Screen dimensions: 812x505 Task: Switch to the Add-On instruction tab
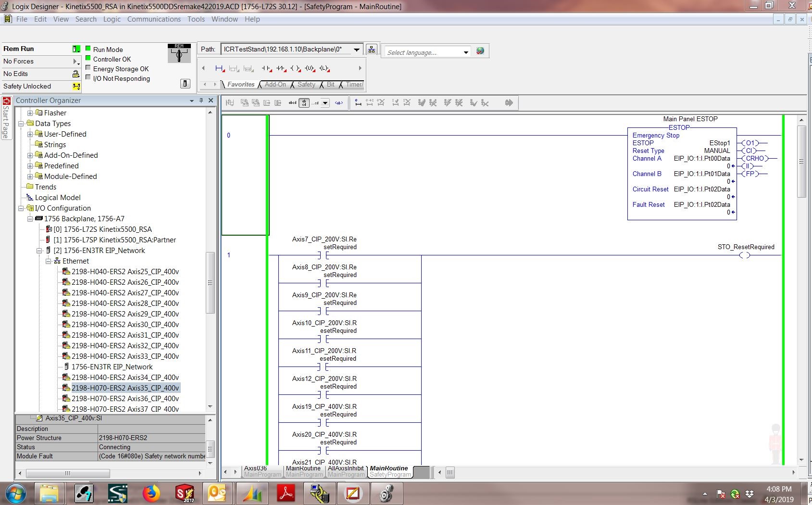click(275, 84)
